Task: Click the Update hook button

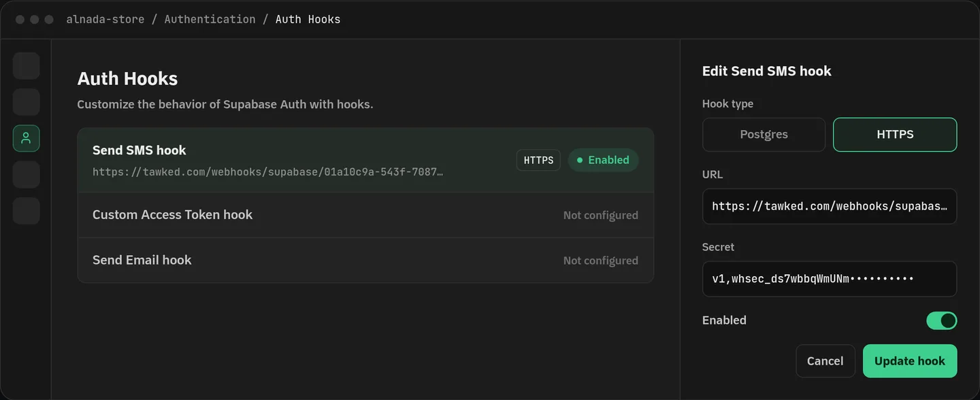Action: 910,361
